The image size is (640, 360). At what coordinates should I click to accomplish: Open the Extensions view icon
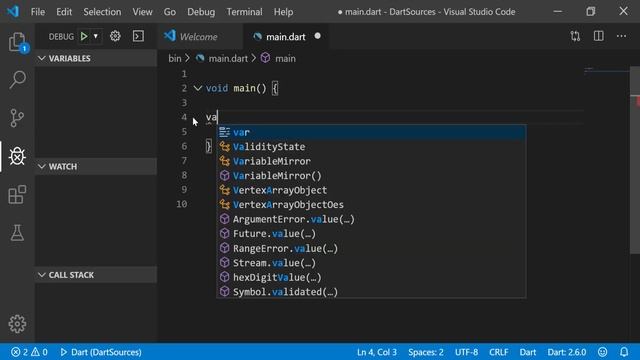click(x=17, y=194)
